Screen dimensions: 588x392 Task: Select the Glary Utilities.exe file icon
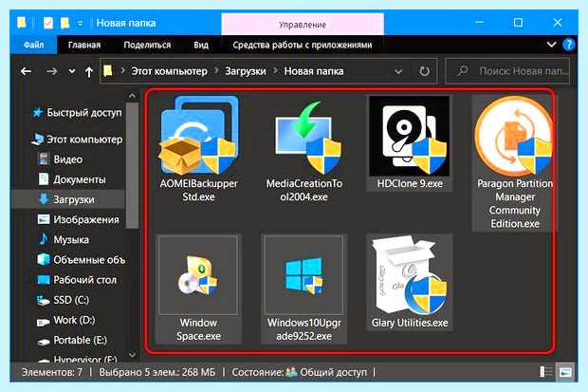(x=410, y=275)
